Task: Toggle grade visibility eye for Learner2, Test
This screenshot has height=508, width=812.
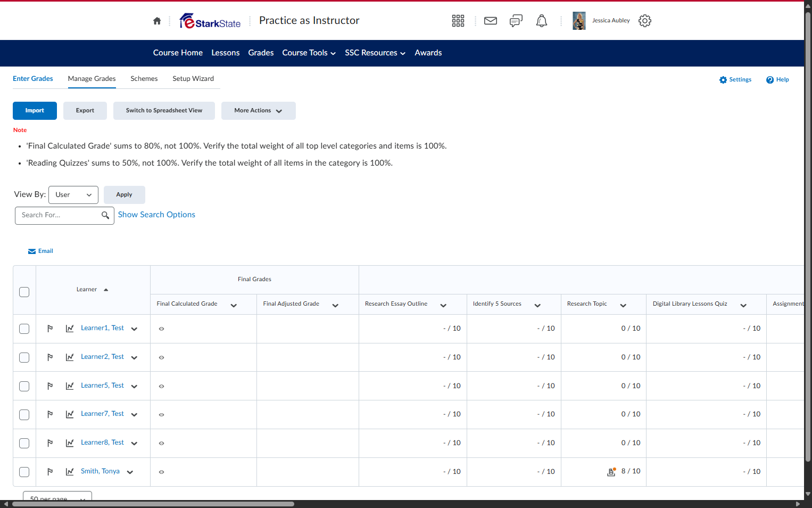Action: pyautogui.click(x=161, y=358)
